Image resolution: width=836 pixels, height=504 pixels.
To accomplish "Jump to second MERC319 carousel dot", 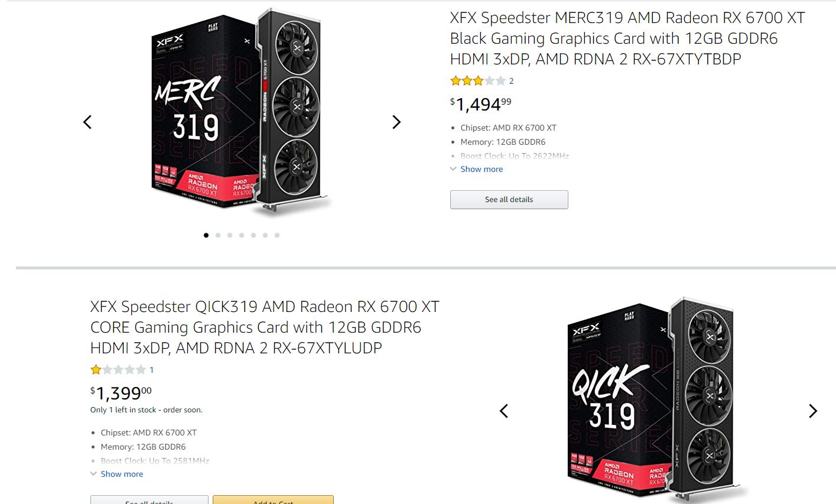I will [218, 235].
